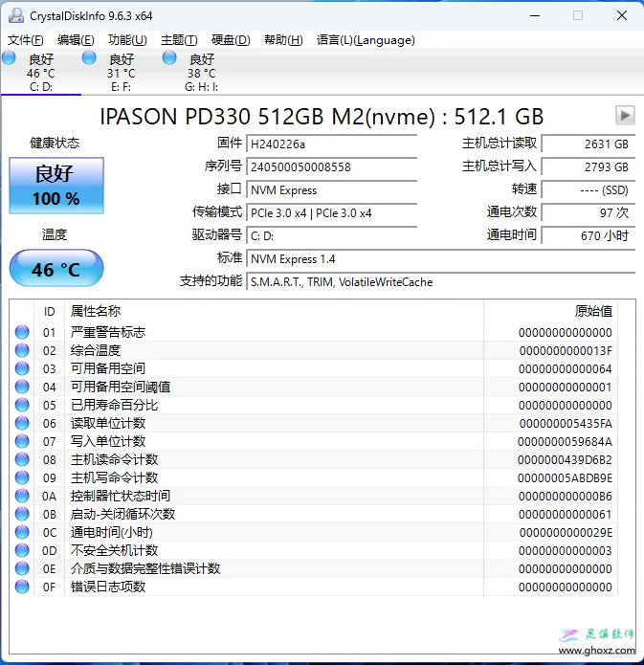
Task: Select the E: F: disk tab
Action: (122, 73)
